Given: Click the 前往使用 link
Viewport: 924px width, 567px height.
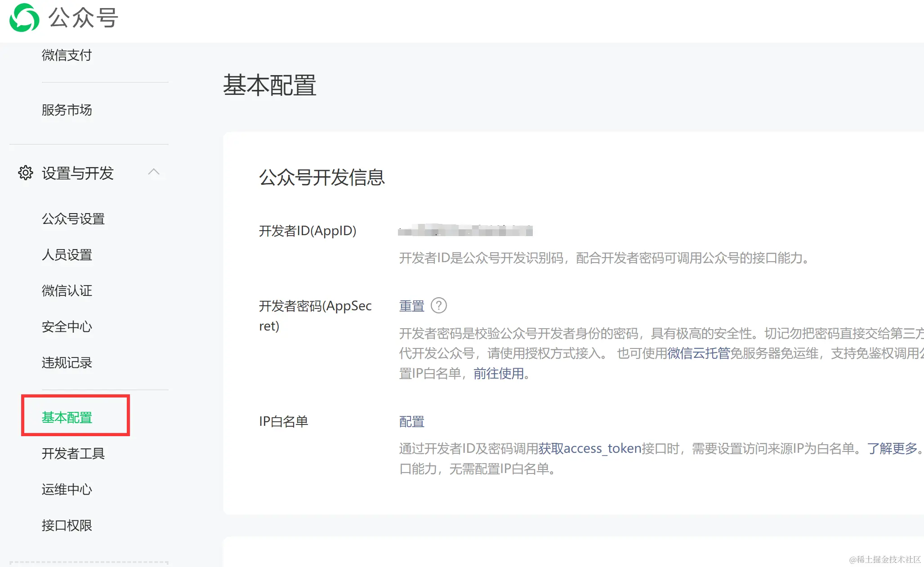Looking at the screenshot, I should (x=498, y=374).
